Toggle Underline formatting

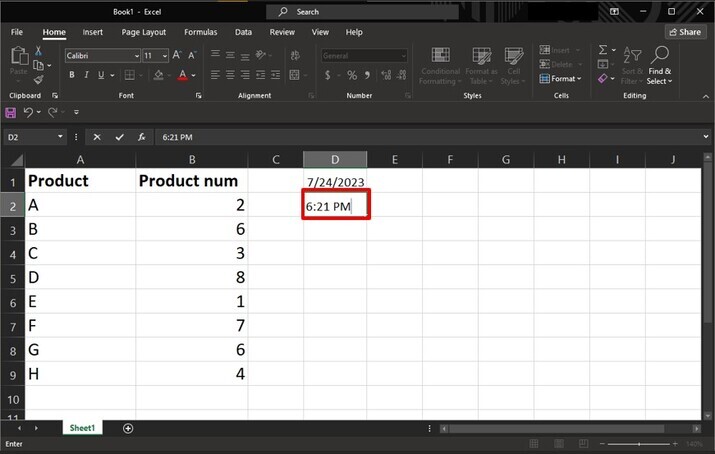click(101, 75)
